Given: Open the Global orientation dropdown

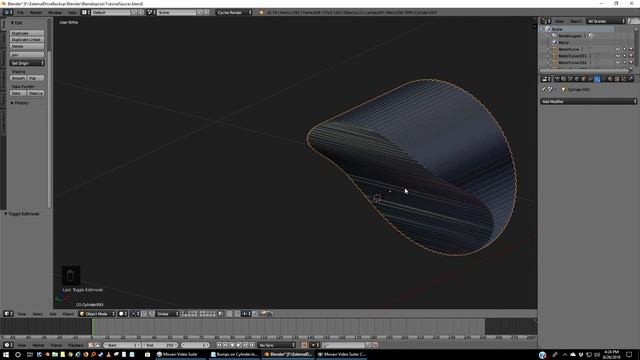Looking at the screenshot, I should [168, 313].
